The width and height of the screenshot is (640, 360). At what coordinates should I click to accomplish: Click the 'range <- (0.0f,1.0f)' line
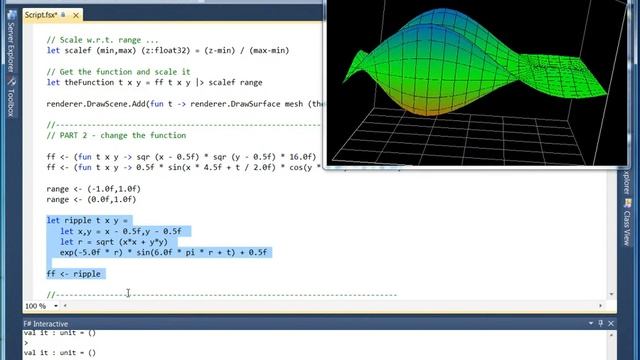coord(91,200)
